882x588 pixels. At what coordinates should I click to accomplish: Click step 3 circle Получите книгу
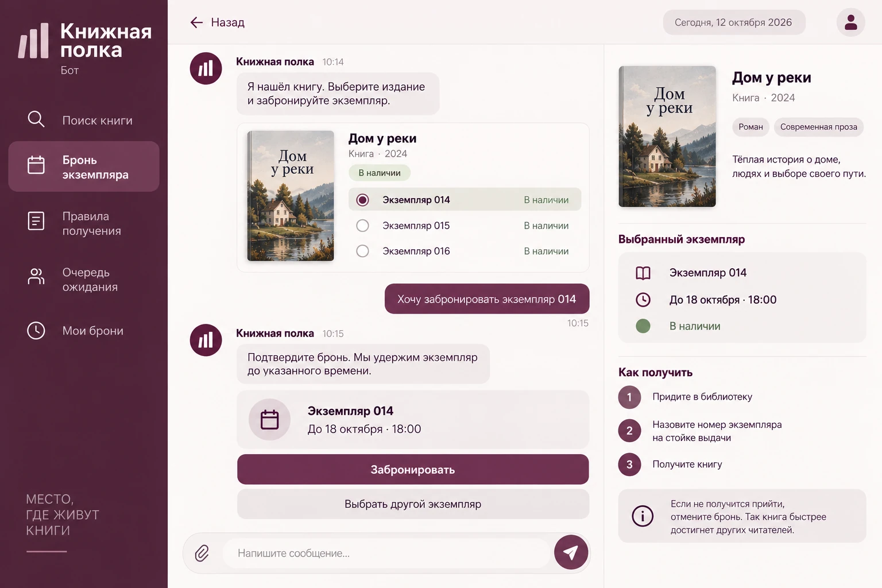tap(629, 465)
